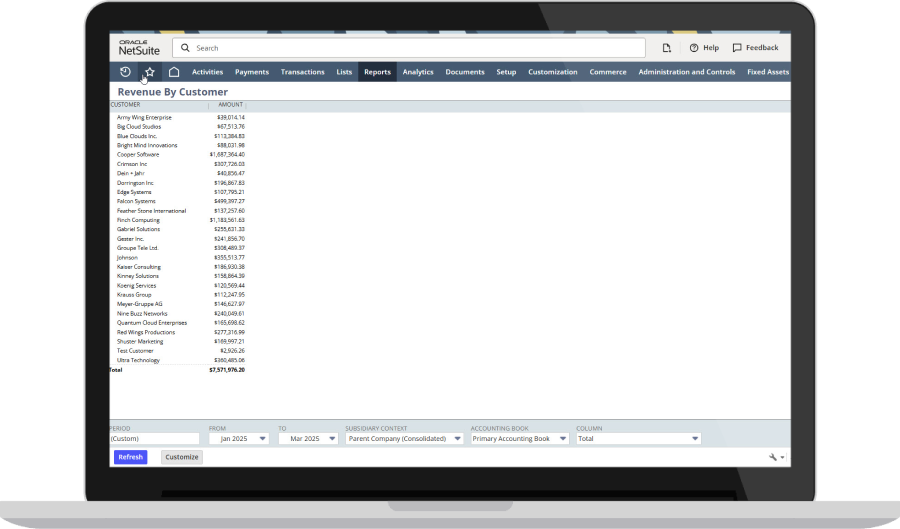Click the Refresh button
900x529 pixels.
pos(130,457)
